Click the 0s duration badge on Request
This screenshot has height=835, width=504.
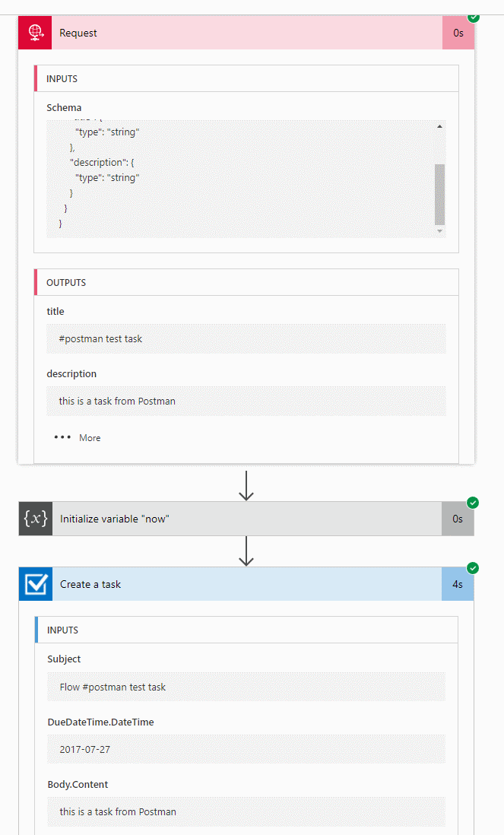(x=458, y=33)
